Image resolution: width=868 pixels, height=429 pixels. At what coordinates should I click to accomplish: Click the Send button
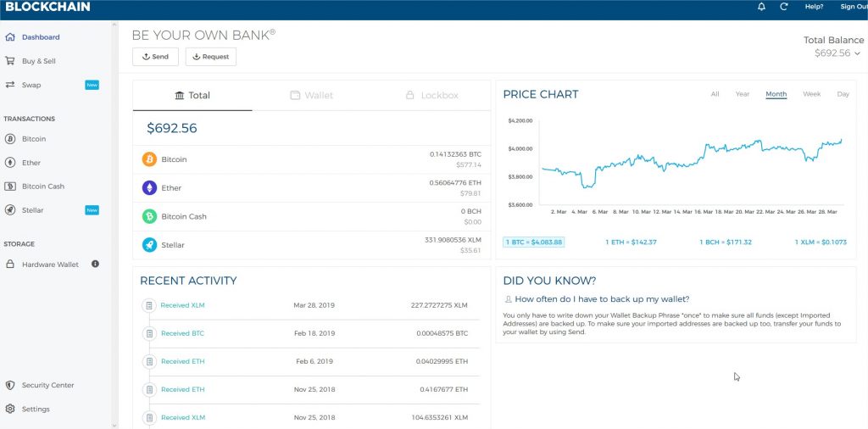pyautogui.click(x=155, y=57)
